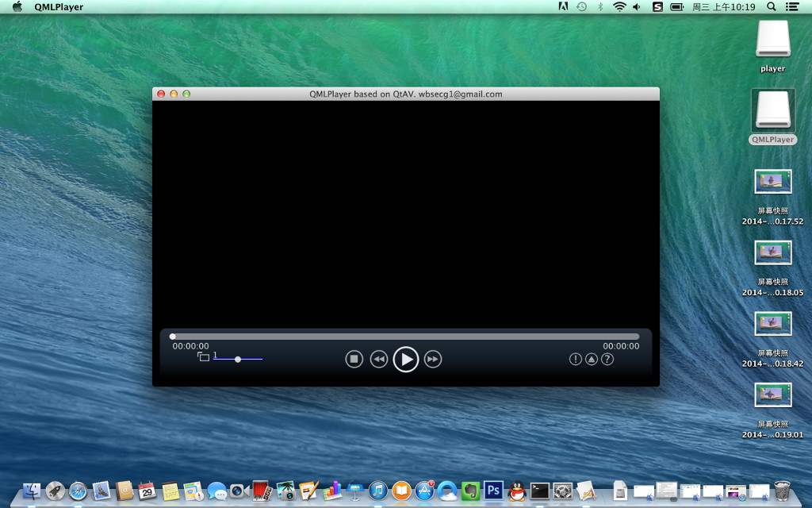
Task: Open Photo Booth from the Dock
Action: click(x=262, y=491)
